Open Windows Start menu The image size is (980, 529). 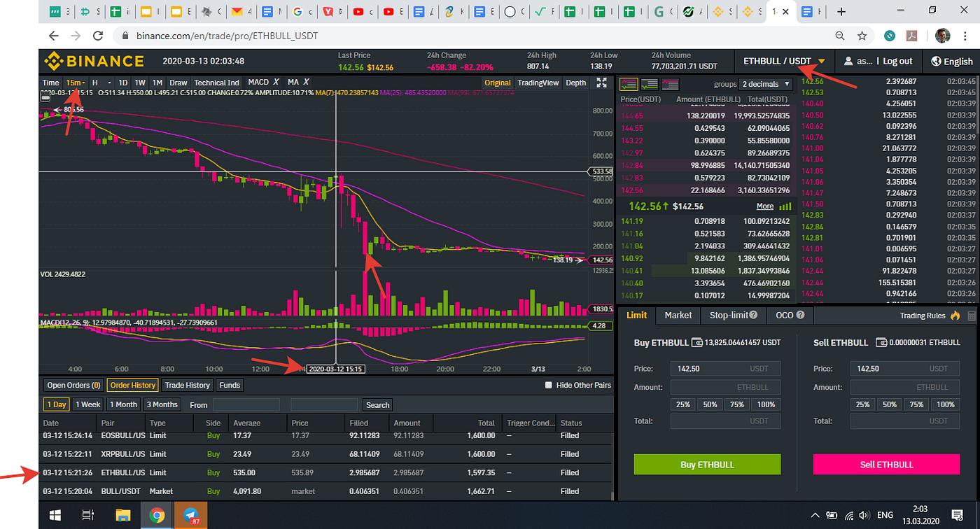(x=55, y=516)
